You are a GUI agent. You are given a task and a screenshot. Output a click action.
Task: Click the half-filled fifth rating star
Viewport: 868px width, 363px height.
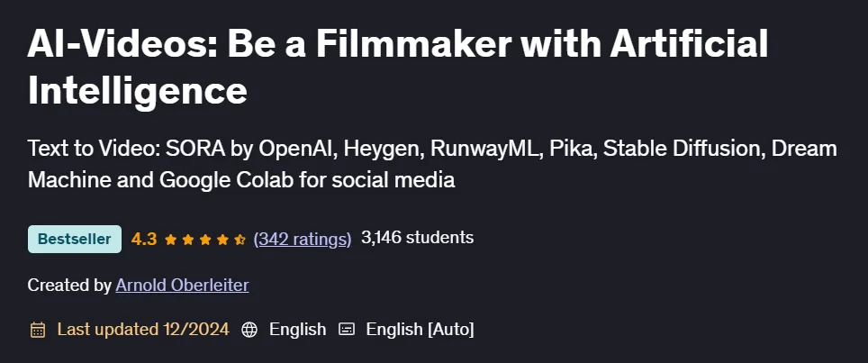point(240,239)
